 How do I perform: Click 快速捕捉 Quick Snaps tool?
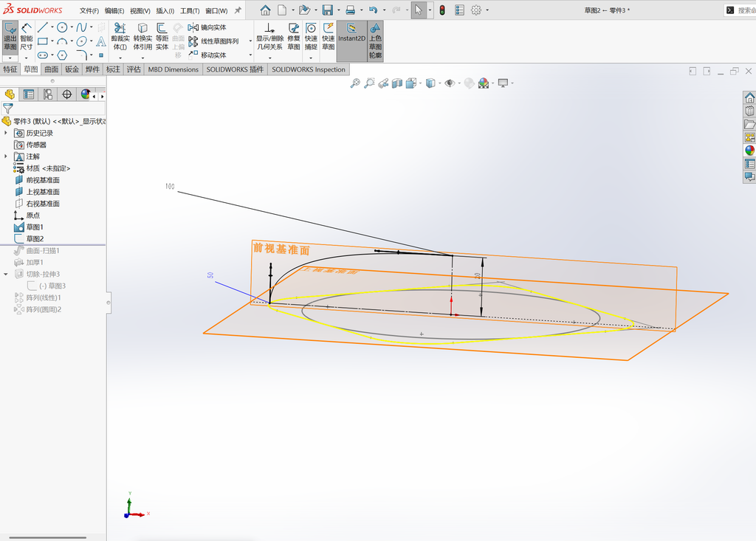coord(311,37)
